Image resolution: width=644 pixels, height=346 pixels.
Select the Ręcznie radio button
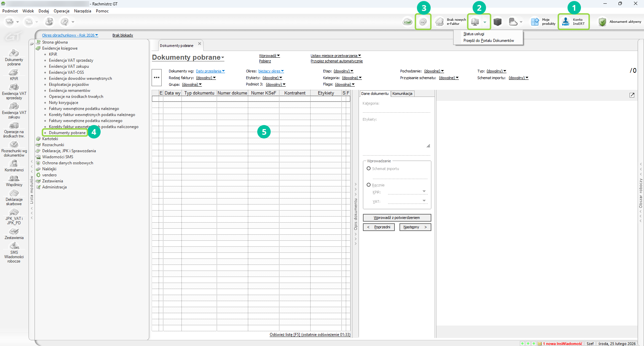click(369, 185)
